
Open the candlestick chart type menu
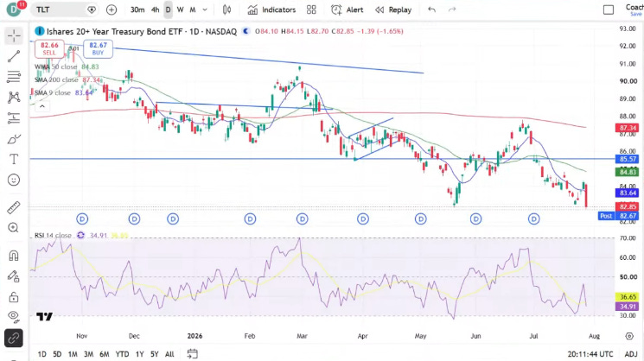(x=226, y=9)
